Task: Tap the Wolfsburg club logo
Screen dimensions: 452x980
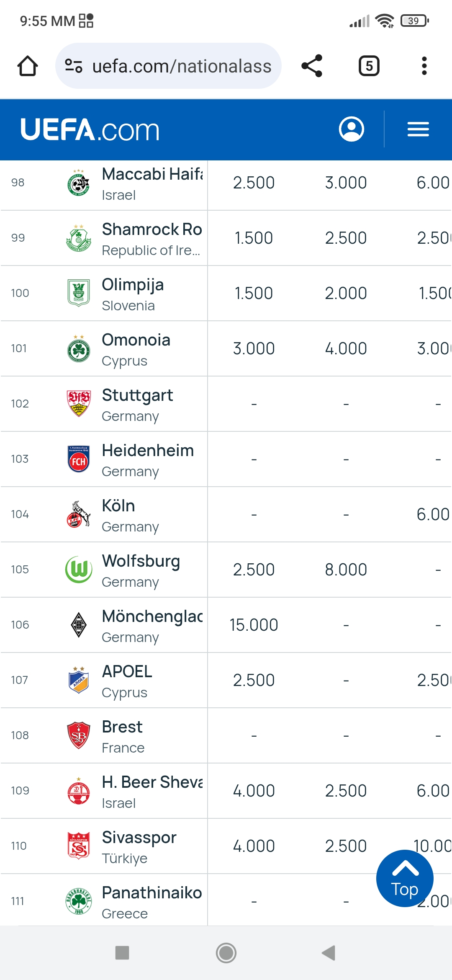Action: pyautogui.click(x=79, y=569)
